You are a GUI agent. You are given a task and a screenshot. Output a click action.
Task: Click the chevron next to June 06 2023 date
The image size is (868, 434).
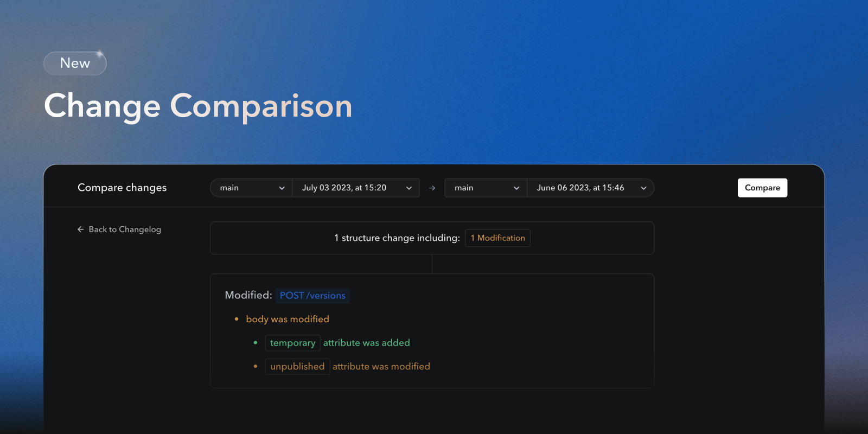click(643, 188)
